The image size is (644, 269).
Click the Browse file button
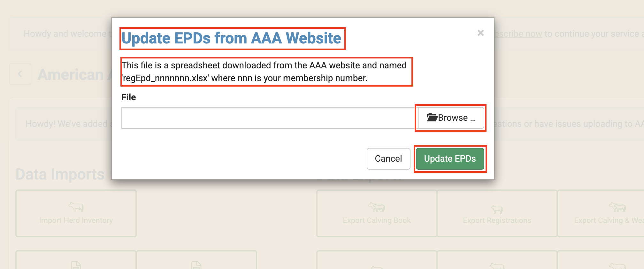(451, 118)
